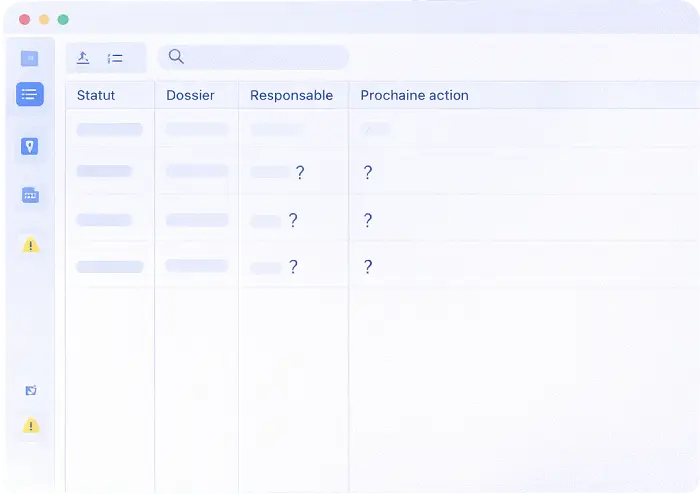Click the lower yellow warning triangle in the sidebar
The width and height of the screenshot is (700, 494).
[x=31, y=425]
